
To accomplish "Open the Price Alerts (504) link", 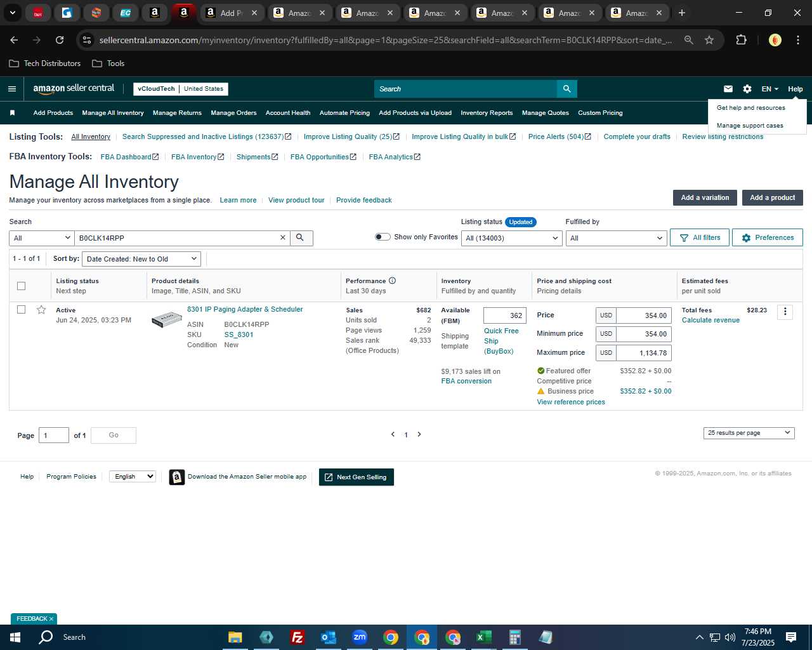I will (560, 136).
